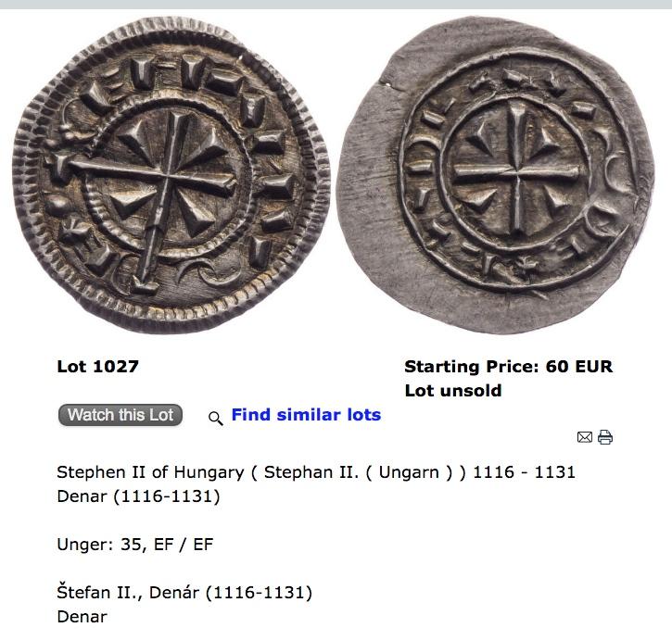
Task: Open the Find similar lots link
Action: click(x=306, y=415)
